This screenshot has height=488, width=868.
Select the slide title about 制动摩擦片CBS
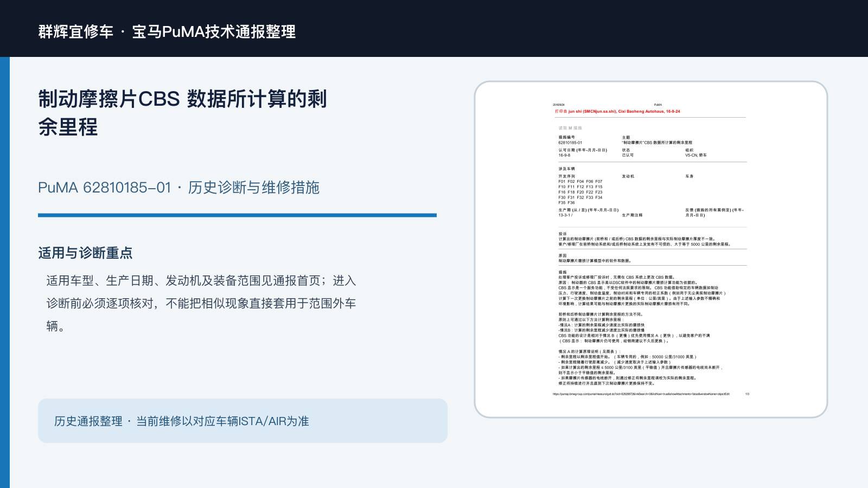(182, 113)
